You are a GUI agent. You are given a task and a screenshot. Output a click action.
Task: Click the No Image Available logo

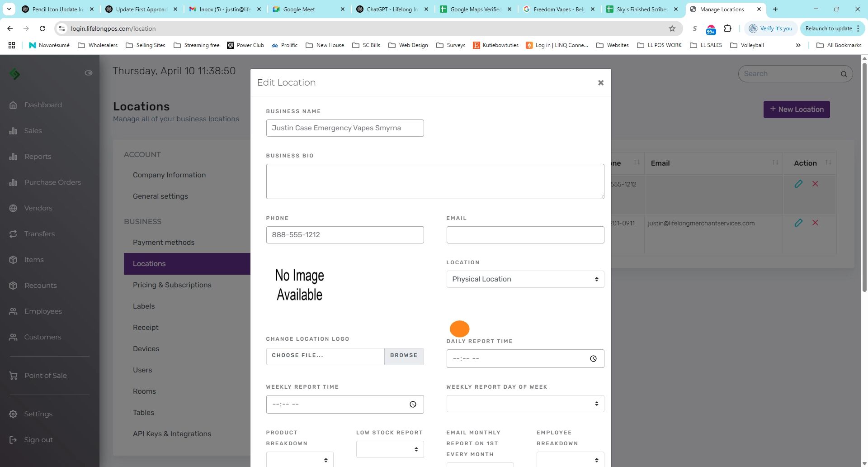click(x=299, y=285)
